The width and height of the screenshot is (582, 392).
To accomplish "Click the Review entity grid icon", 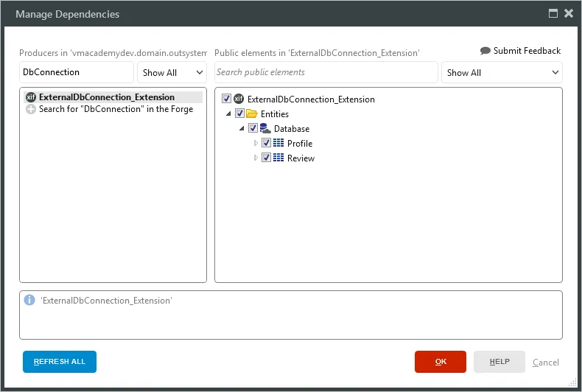I will (x=278, y=158).
